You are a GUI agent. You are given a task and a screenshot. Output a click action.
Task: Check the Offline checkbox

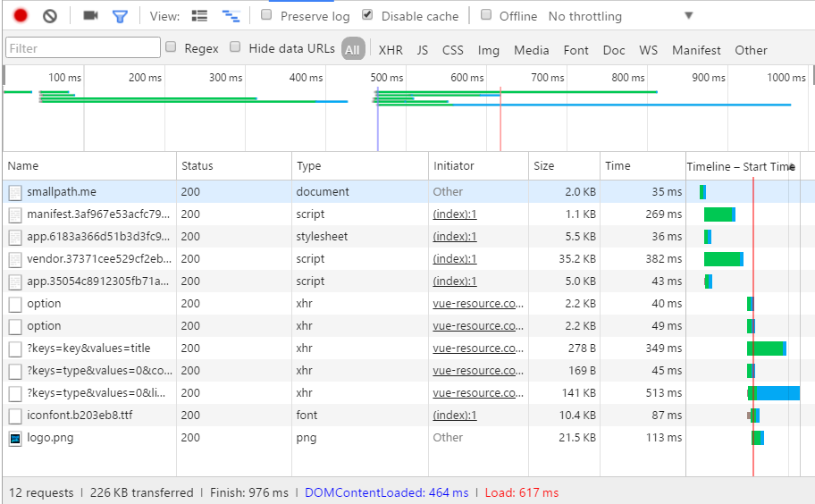(x=486, y=14)
